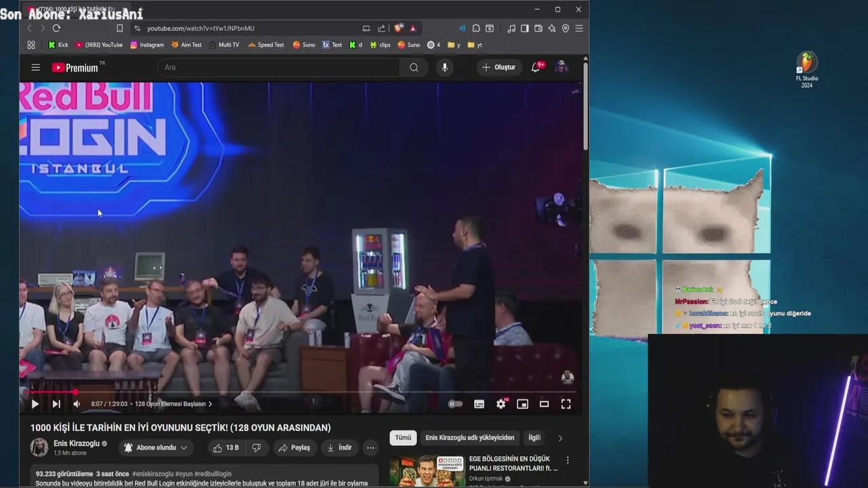The image size is (868, 488).
Task: Open the 'Multi TV' bookmark
Action: pyautogui.click(x=224, y=45)
